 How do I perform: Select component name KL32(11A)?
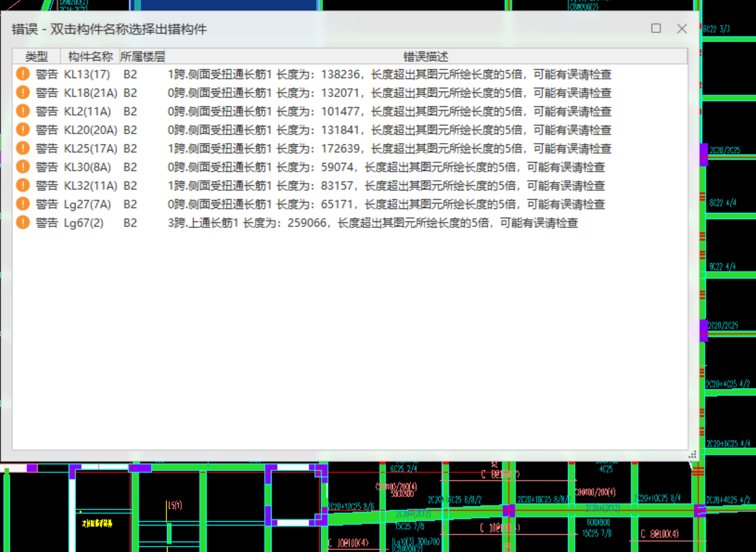coord(91,186)
